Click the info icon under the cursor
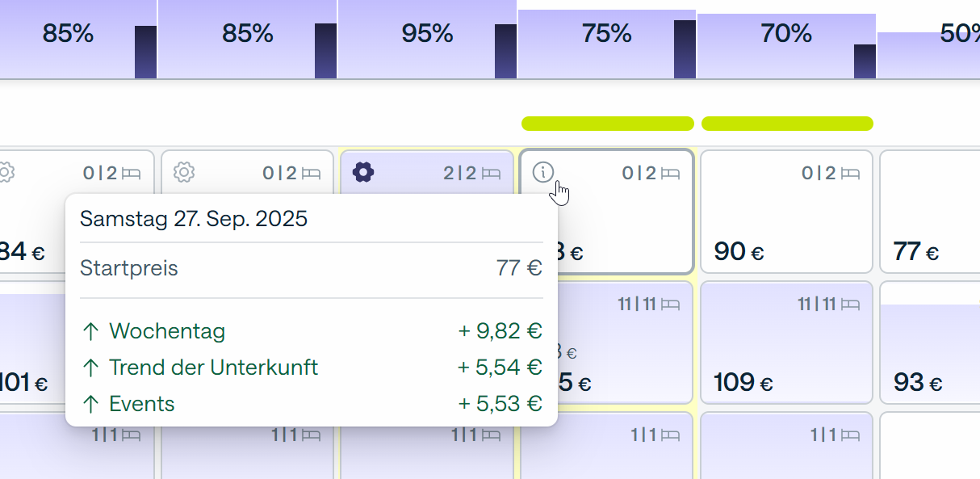The image size is (980, 479). click(x=544, y=172)
